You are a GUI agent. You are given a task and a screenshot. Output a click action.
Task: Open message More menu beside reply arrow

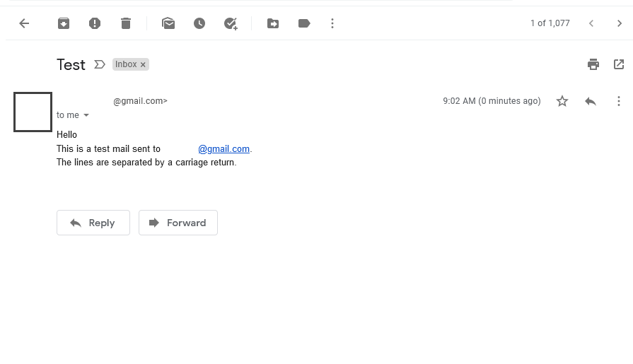[619, 101]
